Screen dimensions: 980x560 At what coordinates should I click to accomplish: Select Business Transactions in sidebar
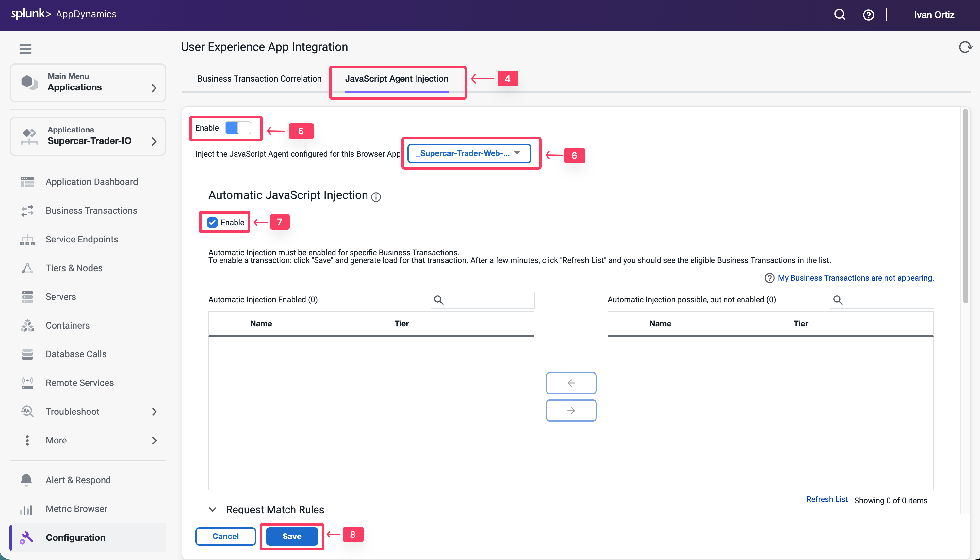(91, 210)
